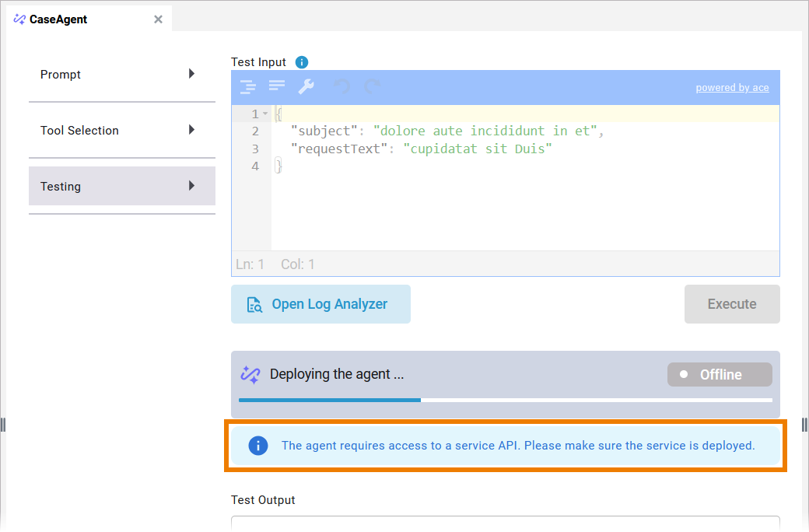Screen dimensions: 809x532
Task: Click the info icon beside Test Input
Action: coord(302,62)
